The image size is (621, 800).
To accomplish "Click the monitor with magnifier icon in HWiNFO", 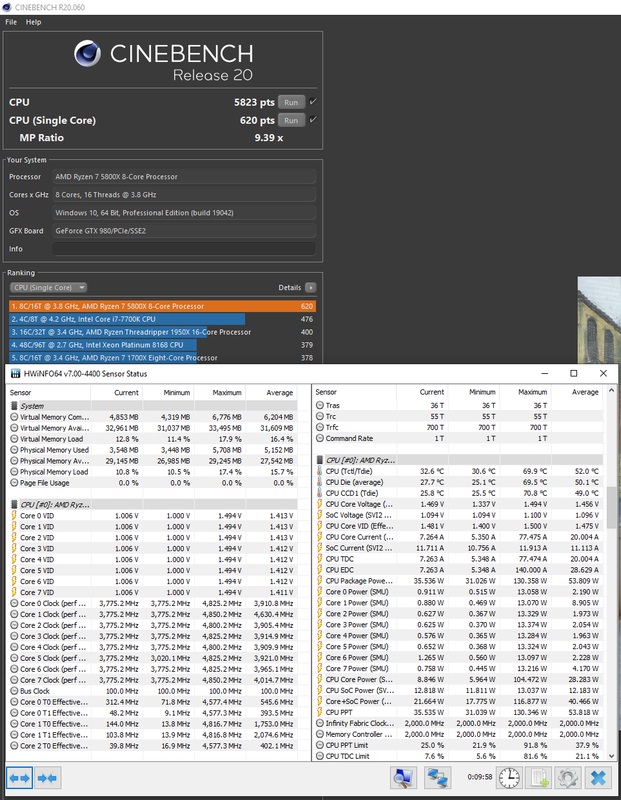I will (404, 778).
